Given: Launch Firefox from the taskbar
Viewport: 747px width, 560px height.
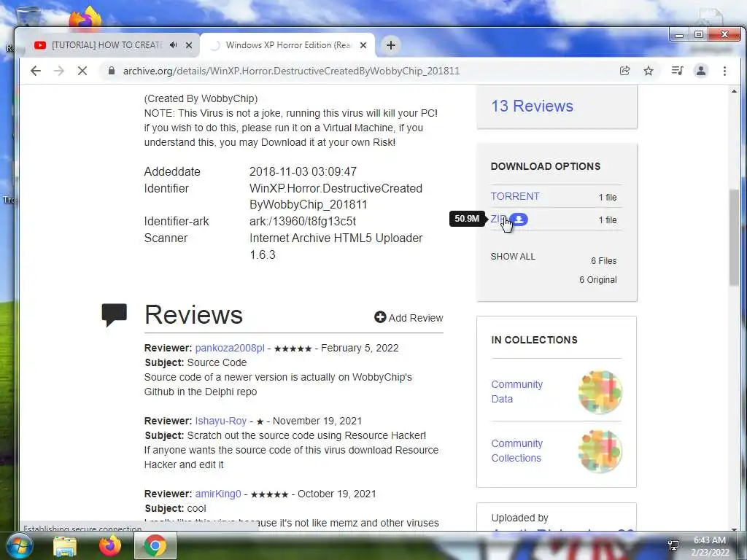Looking at the screenshot, I should point(109,546).
